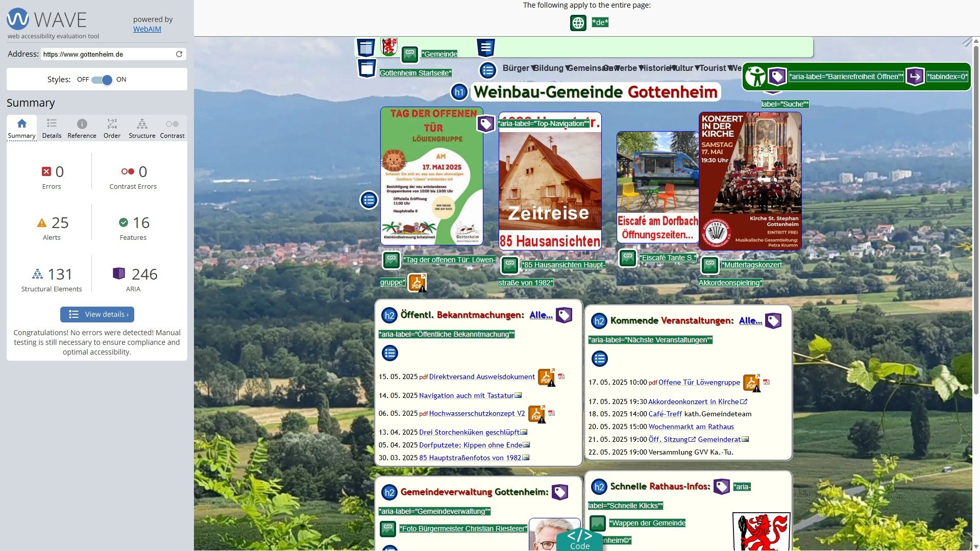
Task: Click the PDF alert icon beside Direktversand Ausweisdokument
Action: click(546, 378)
